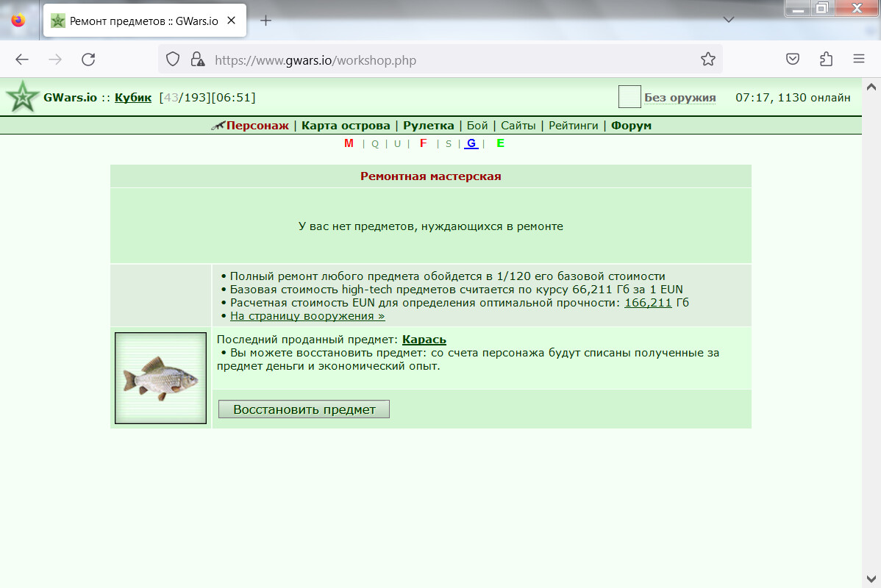Follow the На страницу вооружения link
Screen dimensions: 881x588
coord(307,316)
